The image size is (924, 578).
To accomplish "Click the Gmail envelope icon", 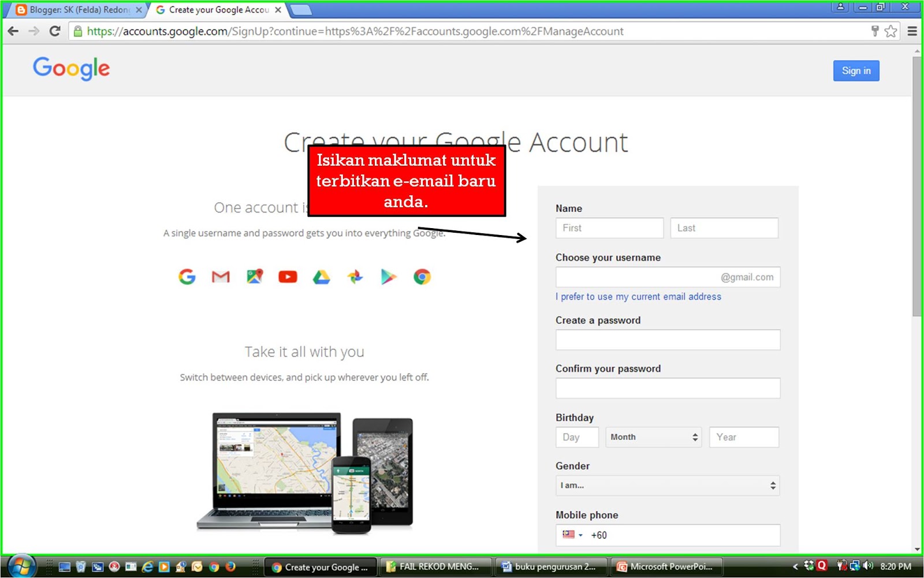I will (x=221, y=277).
